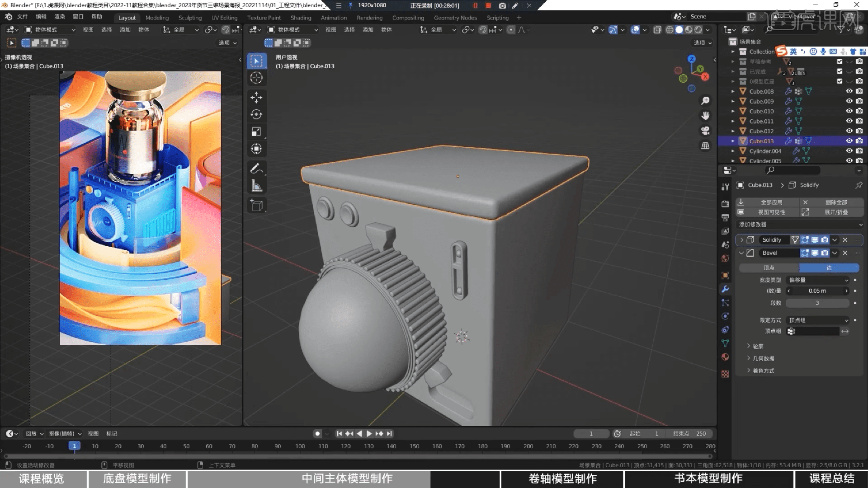Screen dimensions: 868x488
Task: Click the bevel amount 0.05 m field
Action: [x=817, y=291]
